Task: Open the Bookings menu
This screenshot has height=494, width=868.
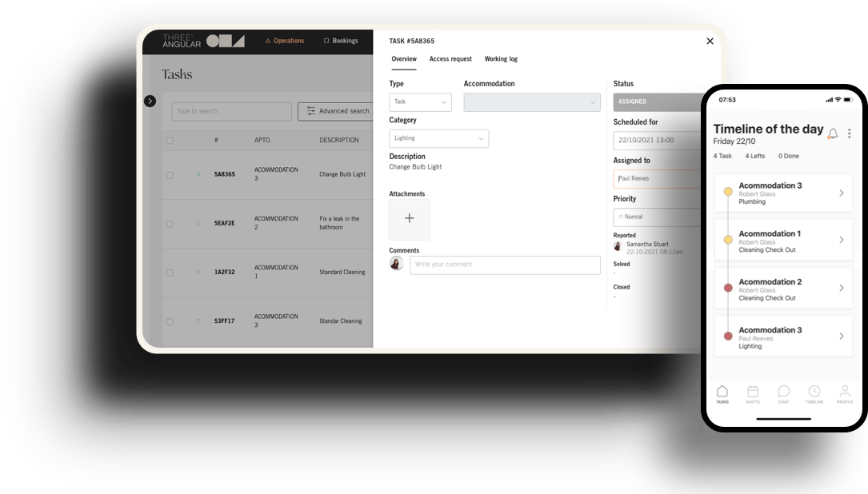Action: point(341,41)
